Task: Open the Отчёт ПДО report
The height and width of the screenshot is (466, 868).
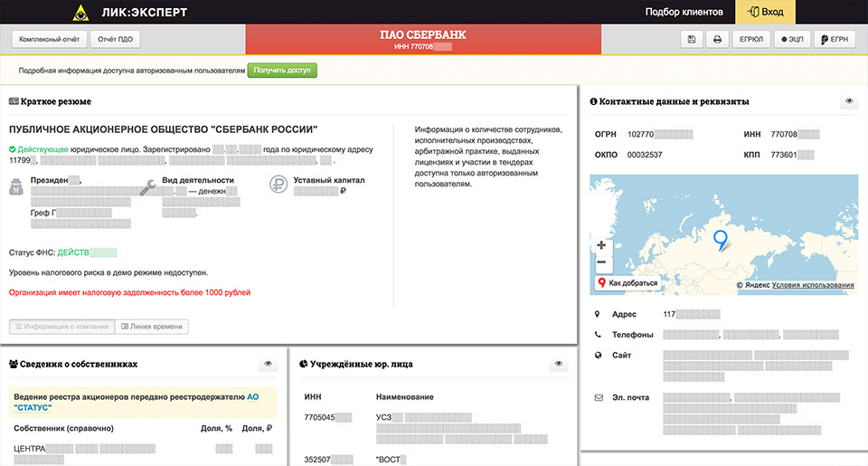Action: 115,39
